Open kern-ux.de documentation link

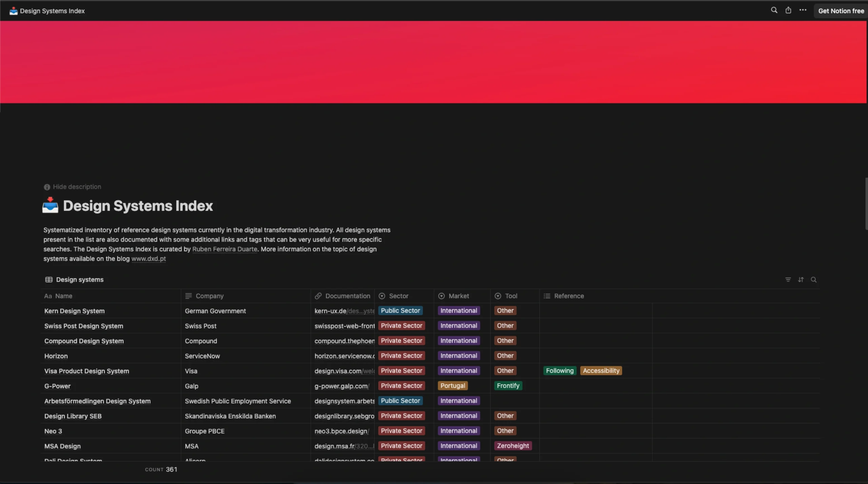click(344, 311)
